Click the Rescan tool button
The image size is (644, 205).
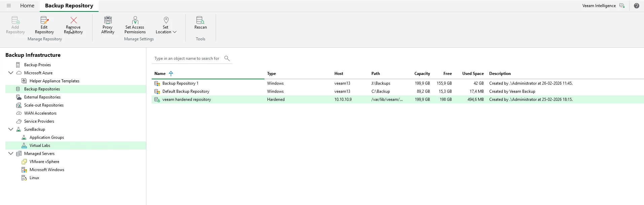[201, 23]
